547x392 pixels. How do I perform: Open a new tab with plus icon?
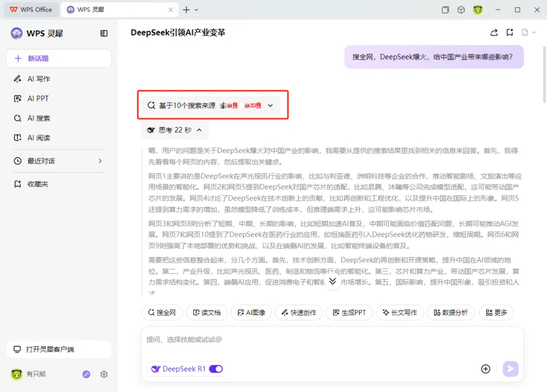(186, 10)
